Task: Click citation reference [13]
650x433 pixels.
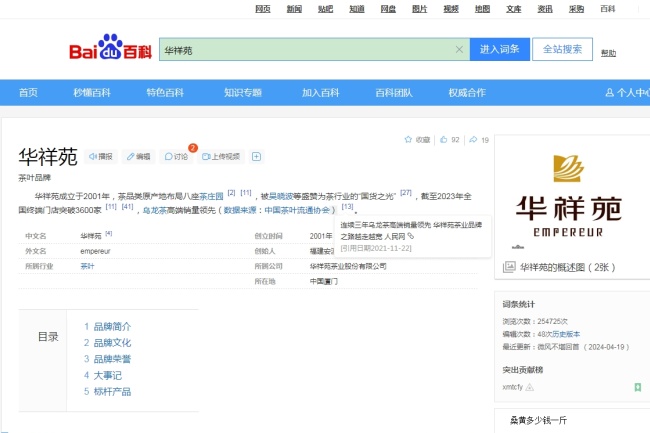Action: (347, 206)
